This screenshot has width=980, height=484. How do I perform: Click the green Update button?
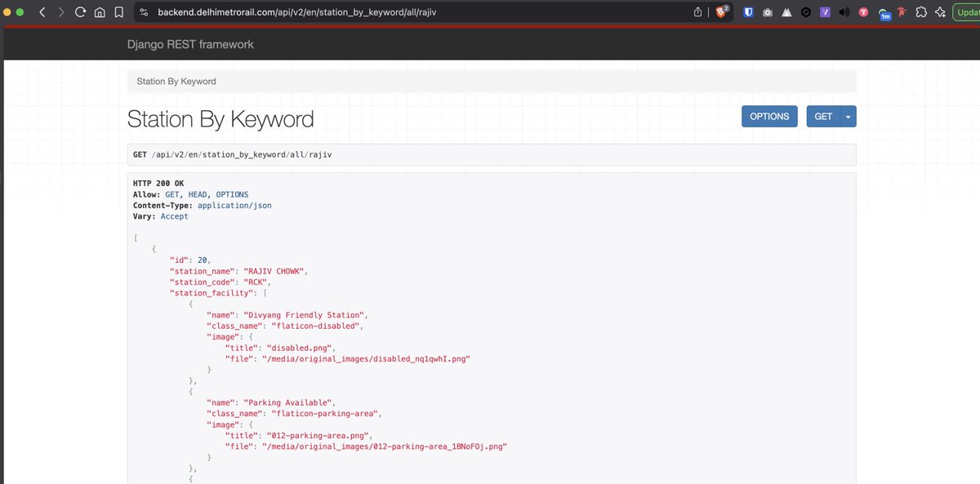click(x=966, y=12)
